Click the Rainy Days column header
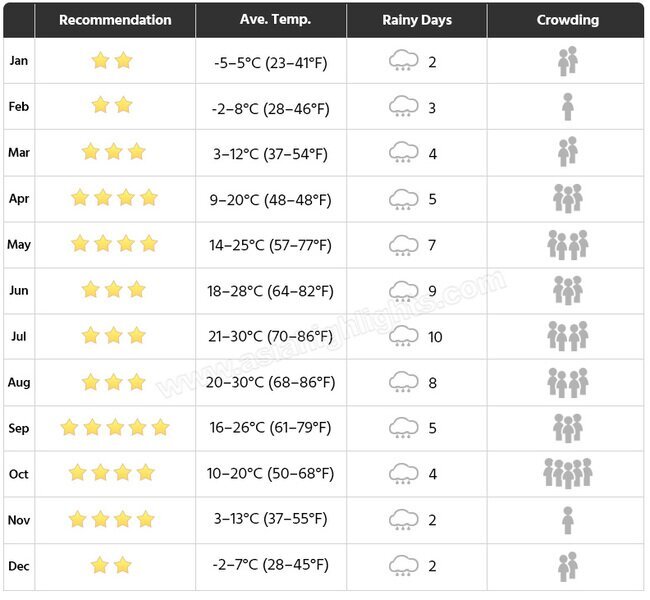The width and height of the screenshot is (650, 600). pyautogui.click(x=417, y=20)
